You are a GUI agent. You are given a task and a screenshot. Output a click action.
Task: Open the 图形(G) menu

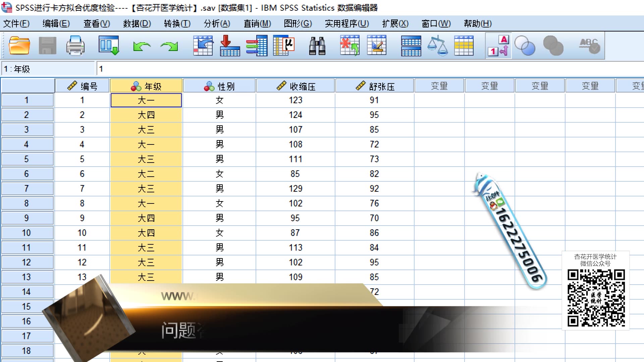pyautogui.click(x=298, y=23)
